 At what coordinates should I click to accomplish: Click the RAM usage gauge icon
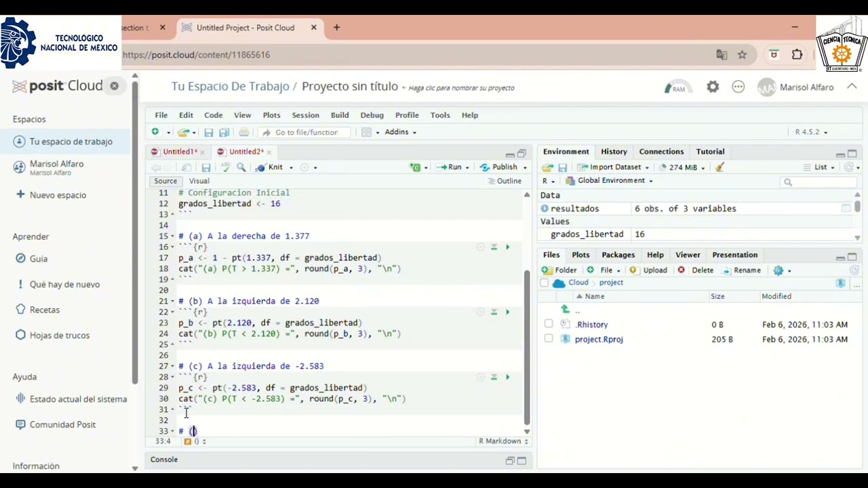click(x=677, y=87)
